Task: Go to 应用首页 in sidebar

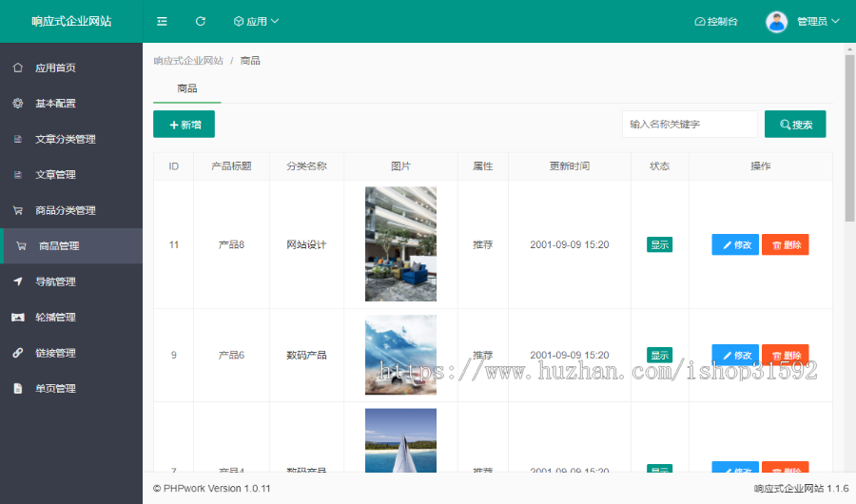Action: [55, 68]
